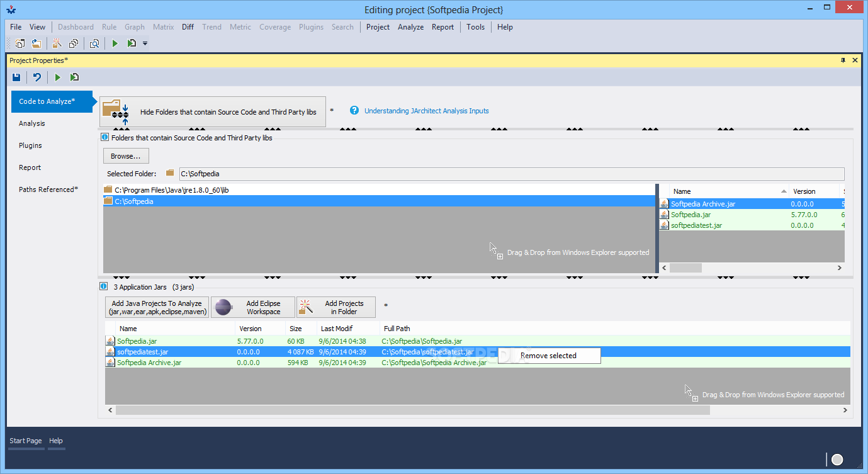Click the stacked-pages icon in the main toolbar
Viewport: 868px width, 474px height.
click(x=74, y=43)
